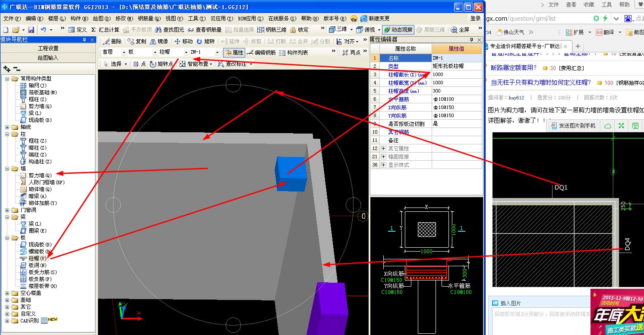Select the 移动 move tool

tap(183, 41)
